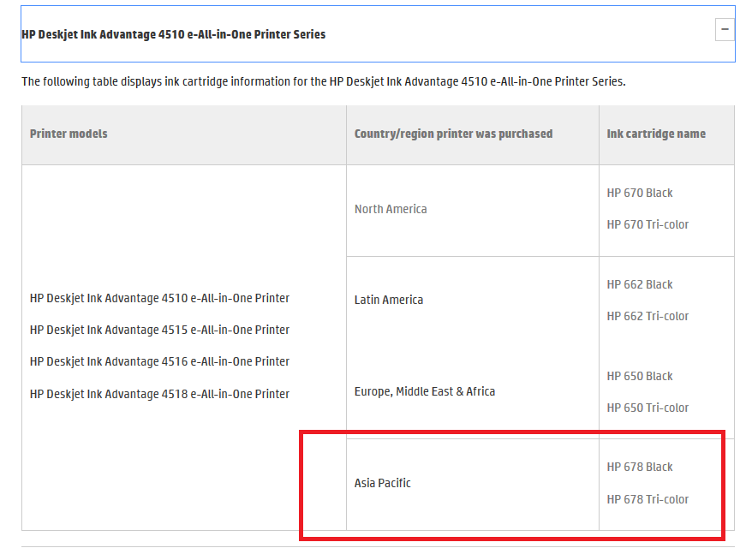
Task: Select the North America region cell
Action: point(391,209)
